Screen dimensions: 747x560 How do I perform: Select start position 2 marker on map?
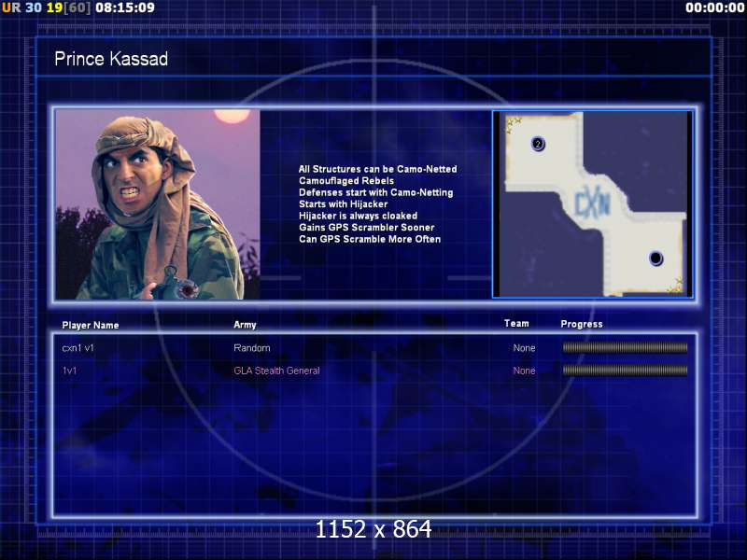pyautogui.click(x=538, y=144)
